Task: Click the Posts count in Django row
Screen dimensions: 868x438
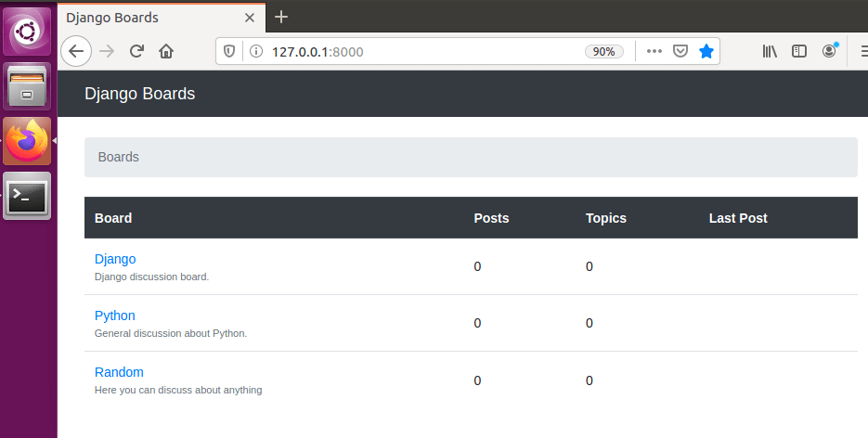Action: [477, 266]
